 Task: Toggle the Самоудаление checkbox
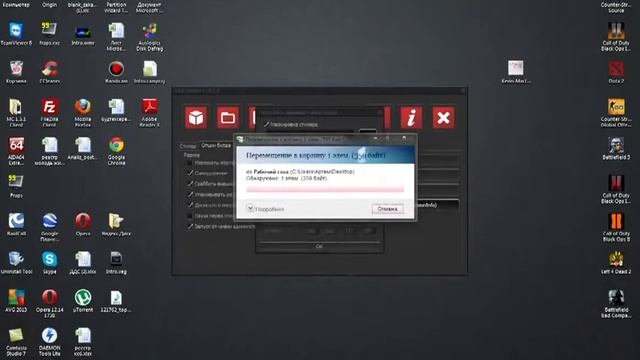click(x=190, y=173)
